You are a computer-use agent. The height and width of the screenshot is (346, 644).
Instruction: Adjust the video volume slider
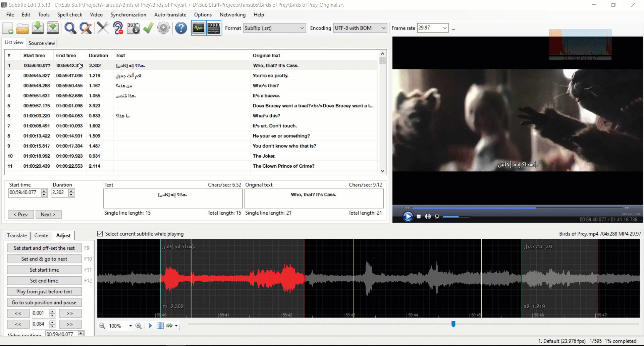(x=456, y=217)
